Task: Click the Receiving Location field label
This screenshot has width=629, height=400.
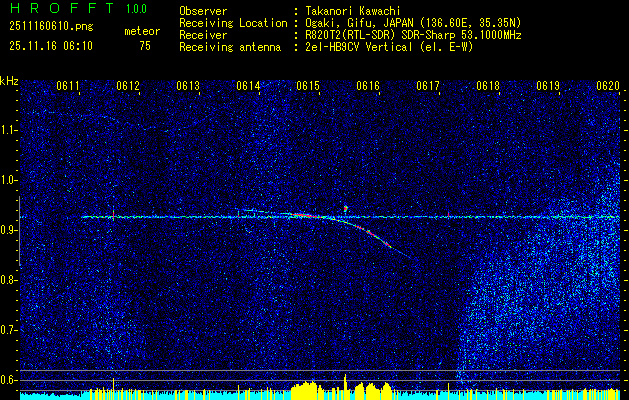Action: [x=233, y=23]
